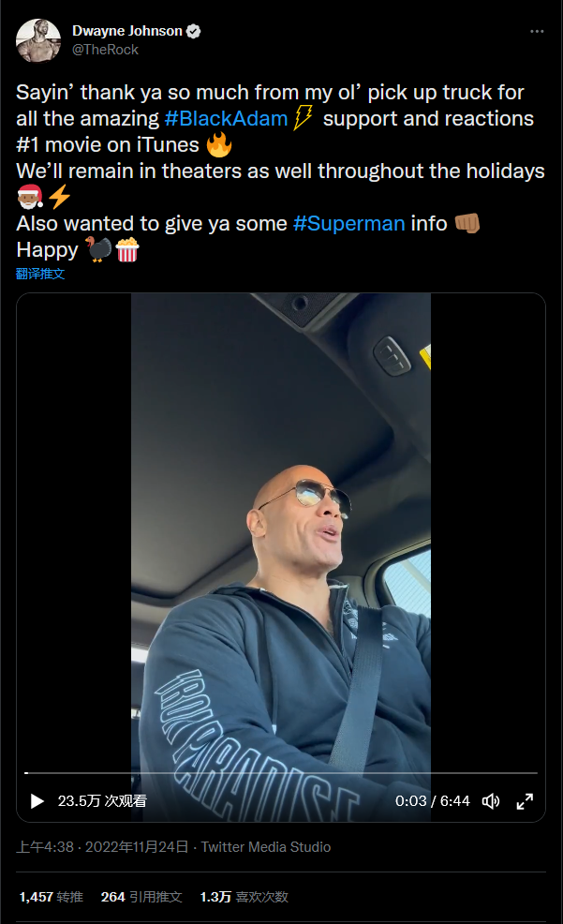Click the video frame of truck interior

281,530
